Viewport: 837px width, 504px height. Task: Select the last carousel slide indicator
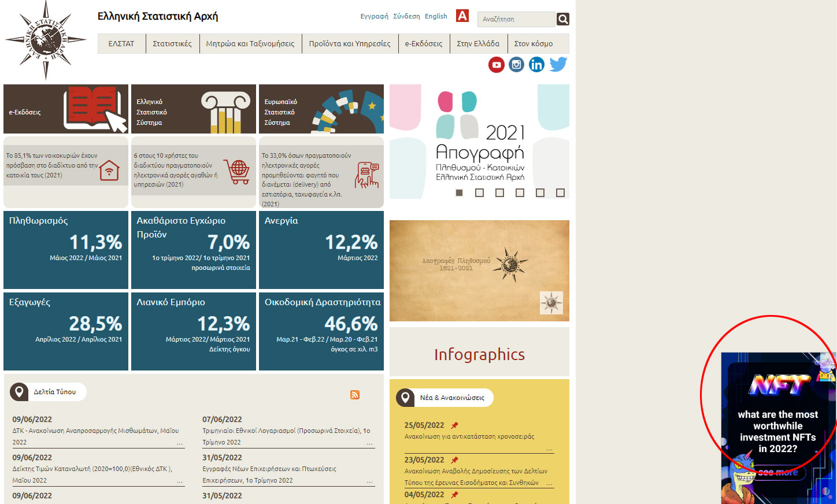click(x=560, y=192)
